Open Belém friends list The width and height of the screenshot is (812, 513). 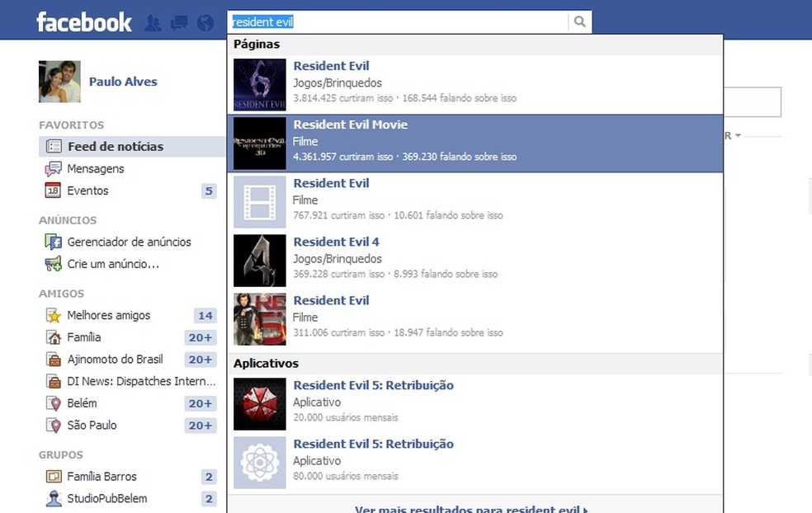tap(82, 403)
